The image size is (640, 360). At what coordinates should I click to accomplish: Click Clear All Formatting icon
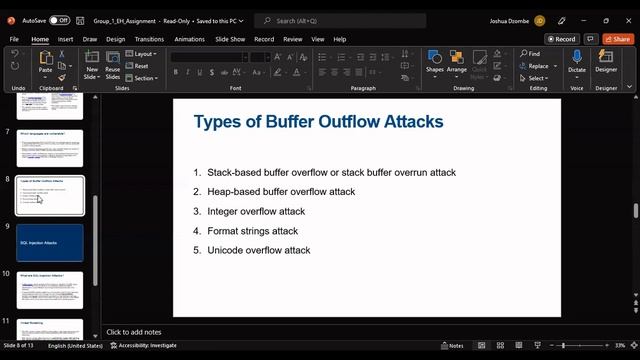pos(303,57)
